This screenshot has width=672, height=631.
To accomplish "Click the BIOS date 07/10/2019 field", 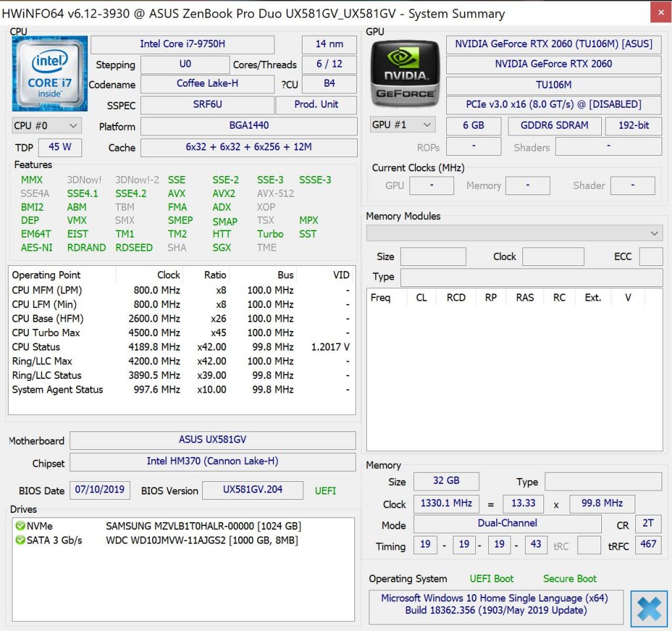I will [x=100, y=490].
